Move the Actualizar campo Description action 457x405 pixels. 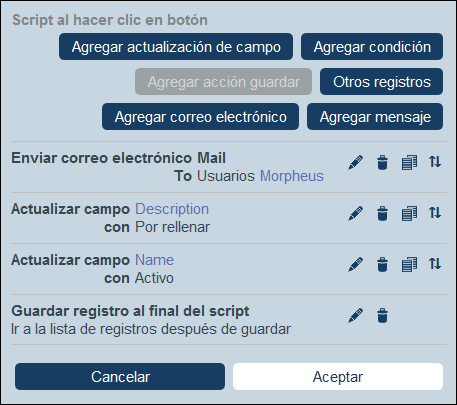point(435,213)
